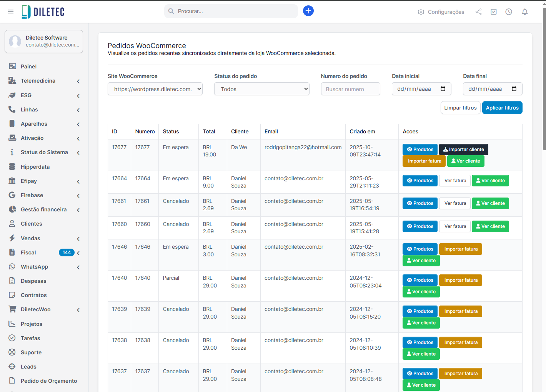Click the hamburger menu icon
This screenshot has width=546, height=392.
point(11,12)
